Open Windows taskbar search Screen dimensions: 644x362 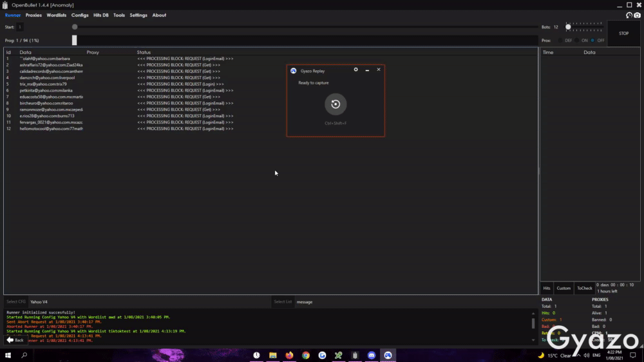(x=24, y=355)
